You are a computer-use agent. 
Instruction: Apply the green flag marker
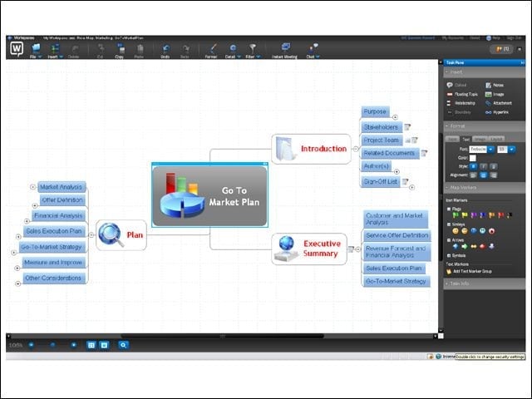point(456,215)
